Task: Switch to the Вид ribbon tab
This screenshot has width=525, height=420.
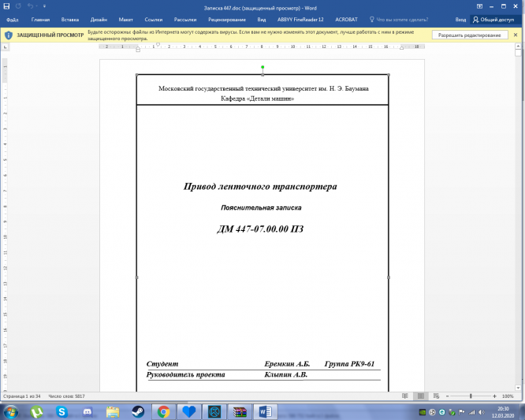Action: pos(262,20)
